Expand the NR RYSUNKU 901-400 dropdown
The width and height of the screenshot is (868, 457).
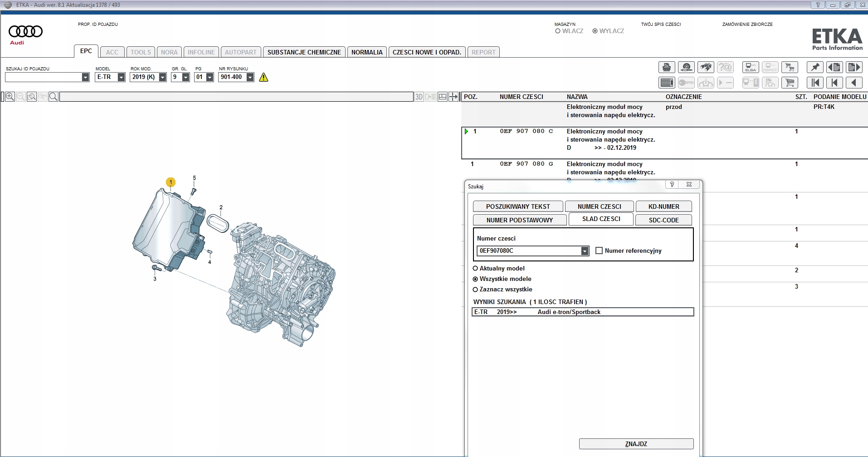coord(250,77)
